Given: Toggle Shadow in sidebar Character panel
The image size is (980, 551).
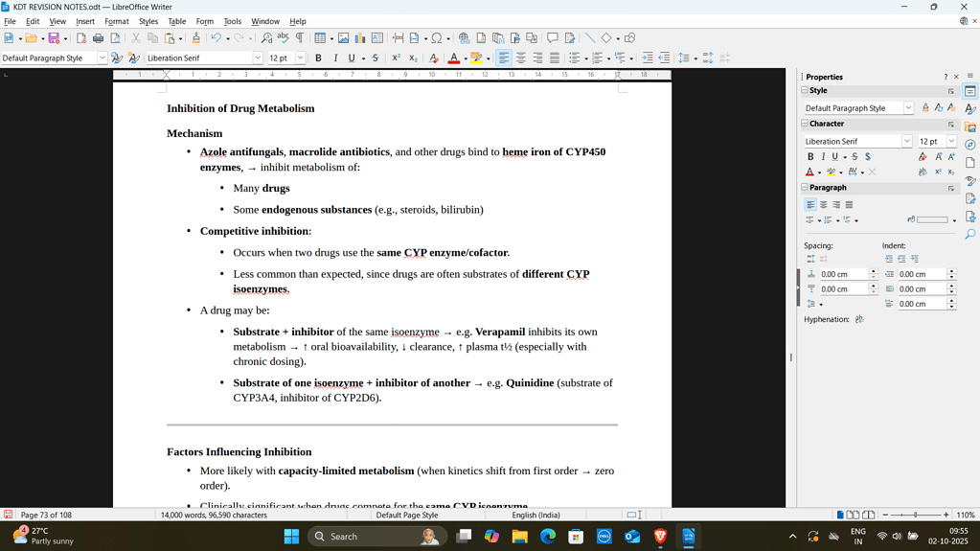Looking at the screenshot, I should point(868,156).
